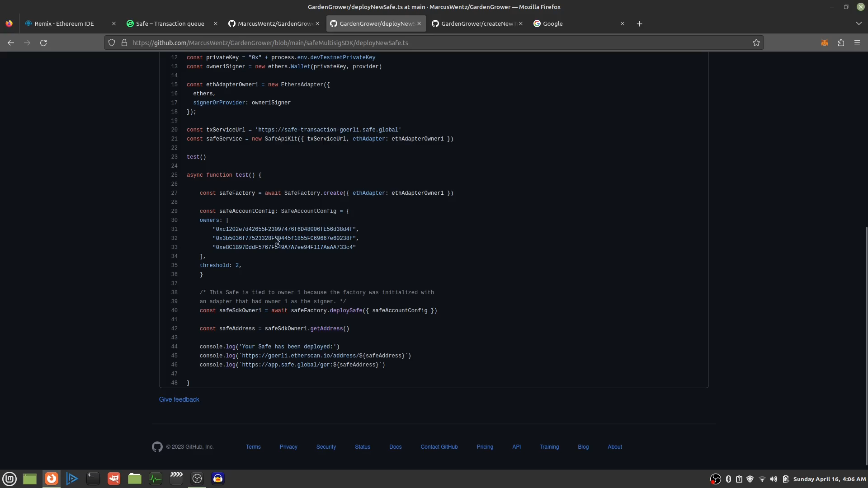This screenshot has height=488, width=868.
Task: Open the About footer link
Action: pos(615,447)
